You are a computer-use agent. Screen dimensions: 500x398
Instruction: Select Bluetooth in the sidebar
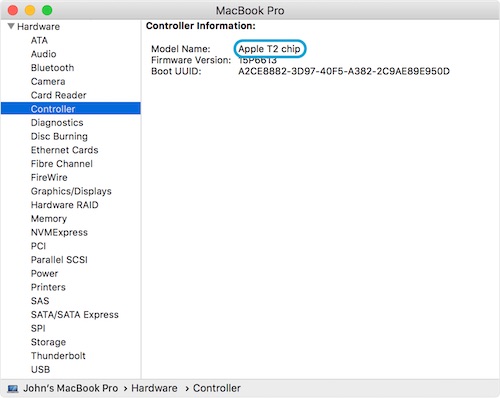52,68
